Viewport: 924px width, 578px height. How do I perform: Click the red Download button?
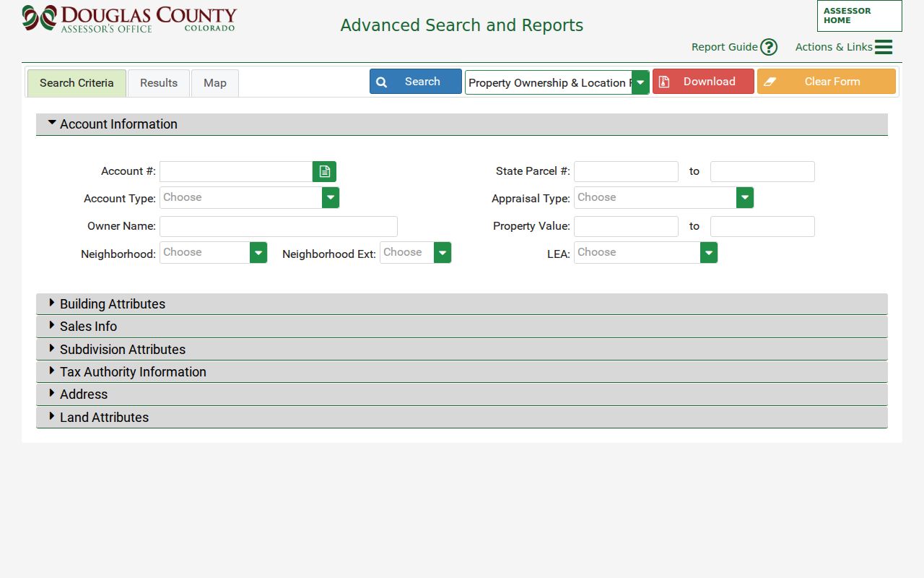pos(703,82)
